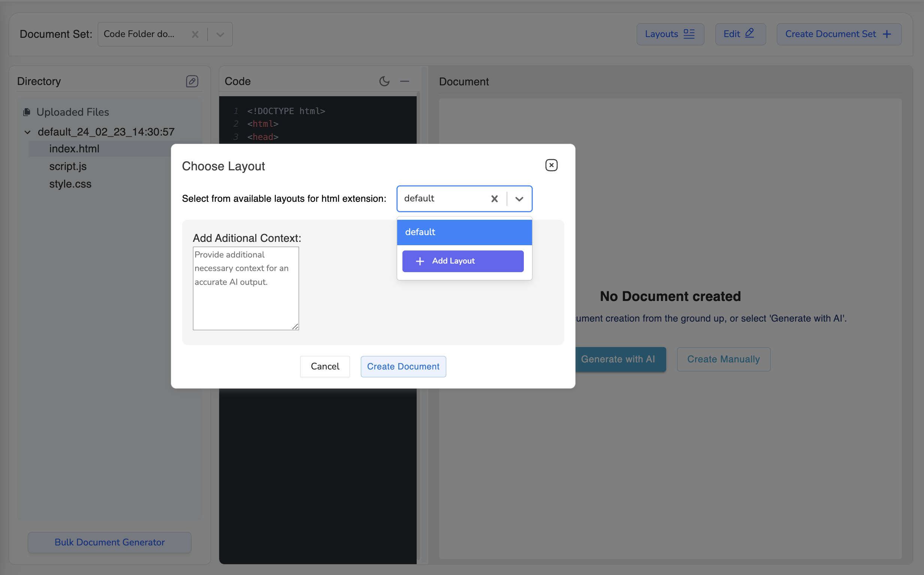Click the Create Document button
The width and height of the screenshot is (924, 575).
click(403, 366)
